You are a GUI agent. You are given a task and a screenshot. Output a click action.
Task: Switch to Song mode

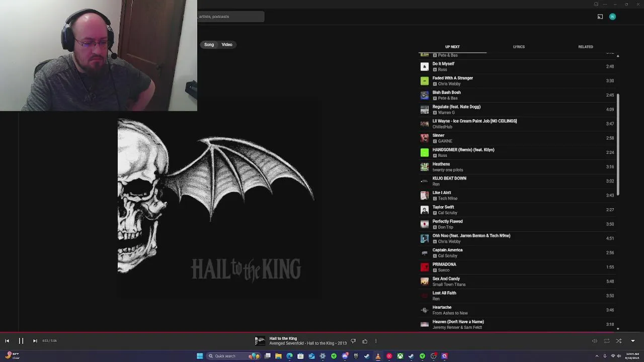pos(209,45)
